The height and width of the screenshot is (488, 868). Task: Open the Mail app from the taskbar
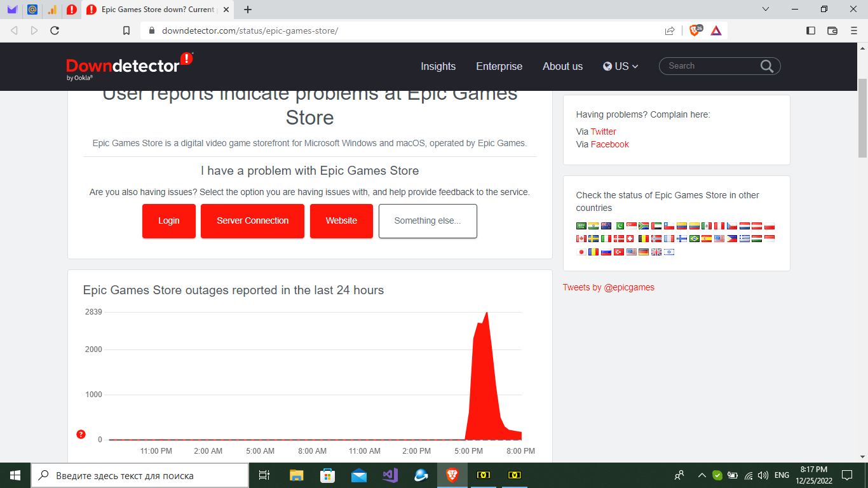(x=359, y=475)
